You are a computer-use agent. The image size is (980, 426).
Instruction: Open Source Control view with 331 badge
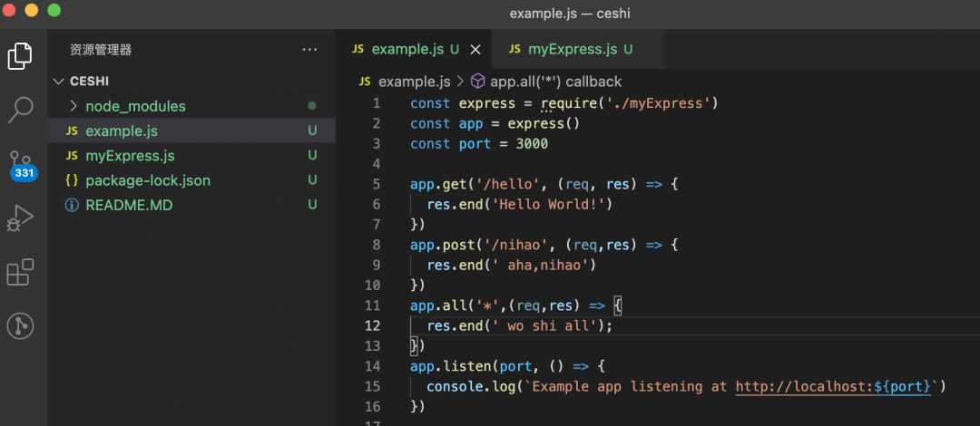pos(23,164)
